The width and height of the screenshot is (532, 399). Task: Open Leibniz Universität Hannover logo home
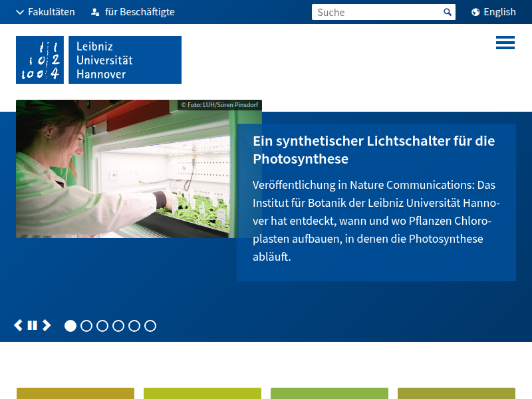pyautogui.click(x=98, y=60)
